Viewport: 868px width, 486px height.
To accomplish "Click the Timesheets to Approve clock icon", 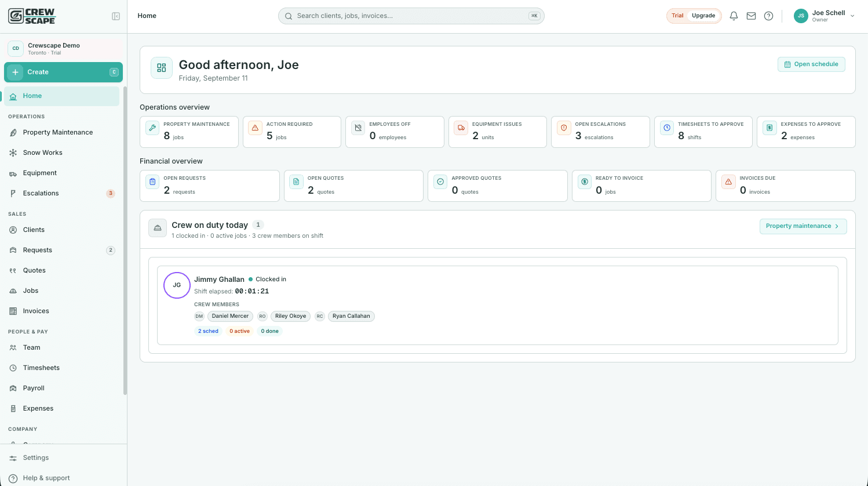I will coord(667,128).
